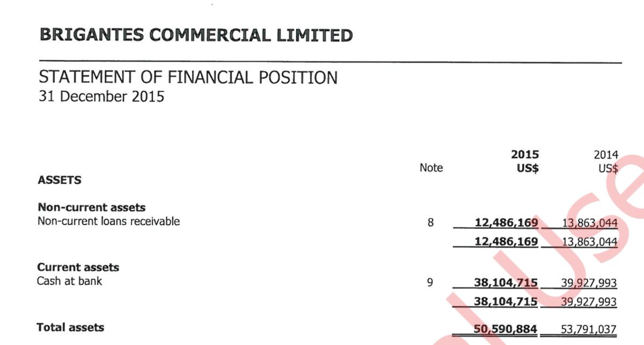Click the first 2015 value 12,486,169

[x=507, y=222]
